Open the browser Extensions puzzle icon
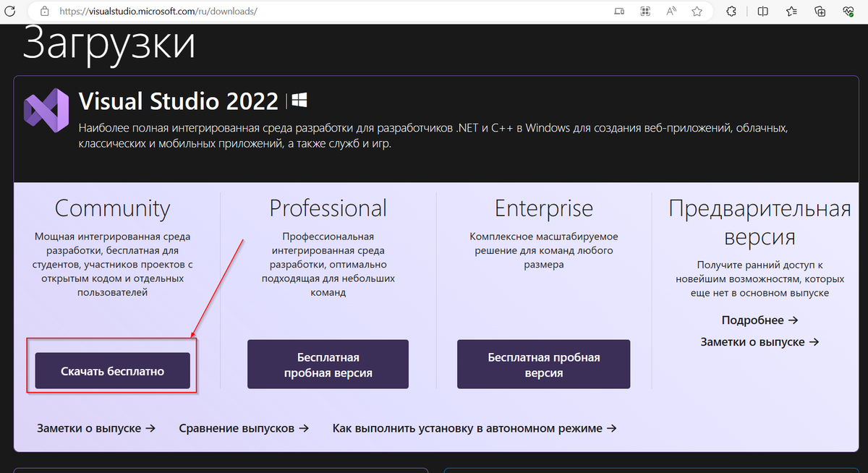Image resolution: width=868 pixels, height=473 pixels. coord(731,12)
